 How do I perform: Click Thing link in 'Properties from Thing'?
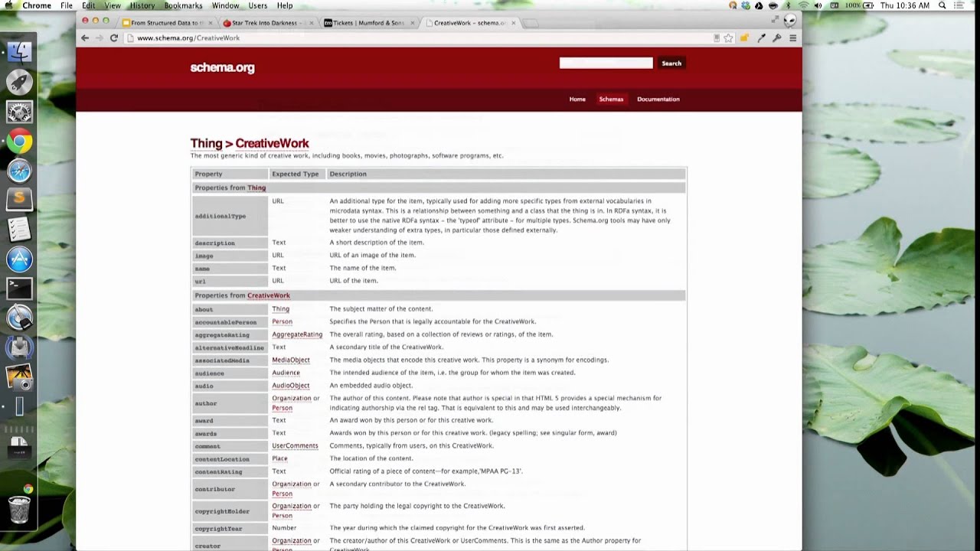256,187
